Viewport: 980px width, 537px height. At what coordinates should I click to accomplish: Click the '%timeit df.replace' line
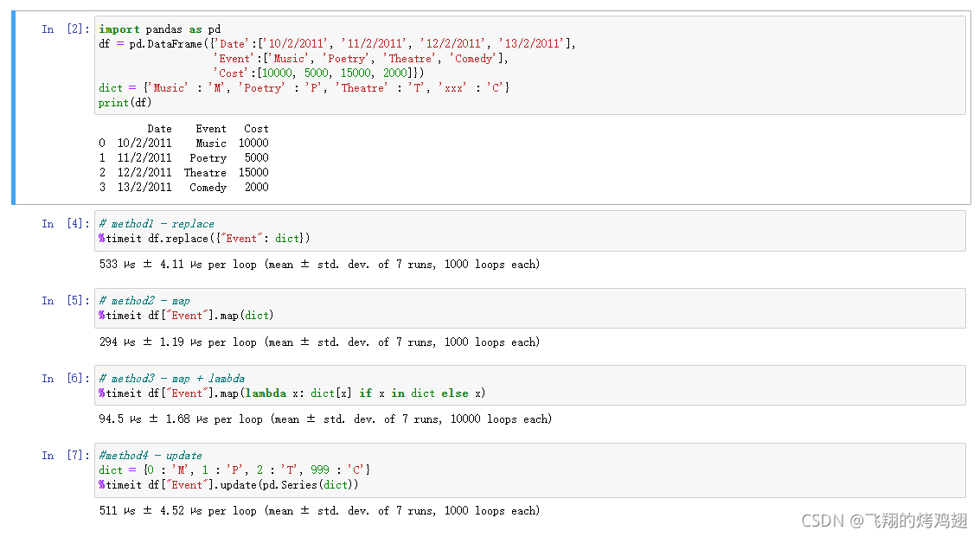(204, 239)
